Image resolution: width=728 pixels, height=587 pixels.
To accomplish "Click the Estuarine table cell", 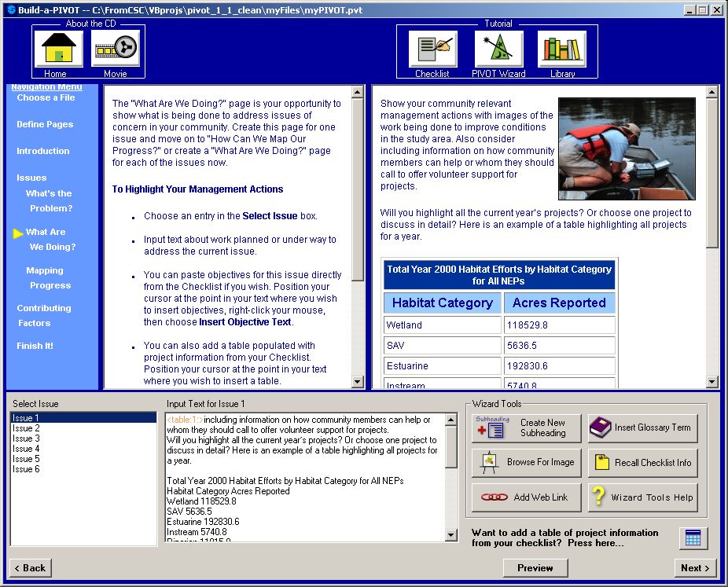I will tap(443, 365).
